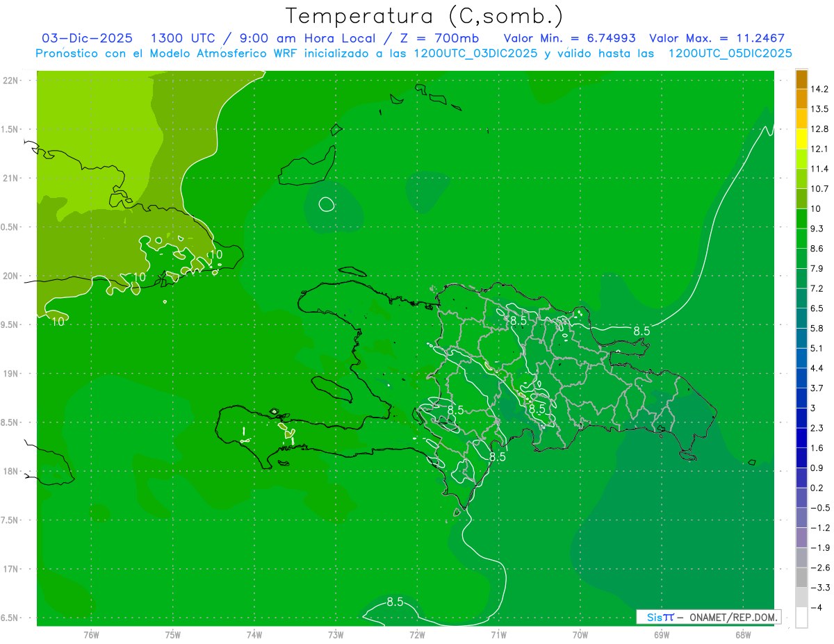This screenshot has height=644, width=834.
Task: Click the 5.1 legend value
Action: point(817,349)
